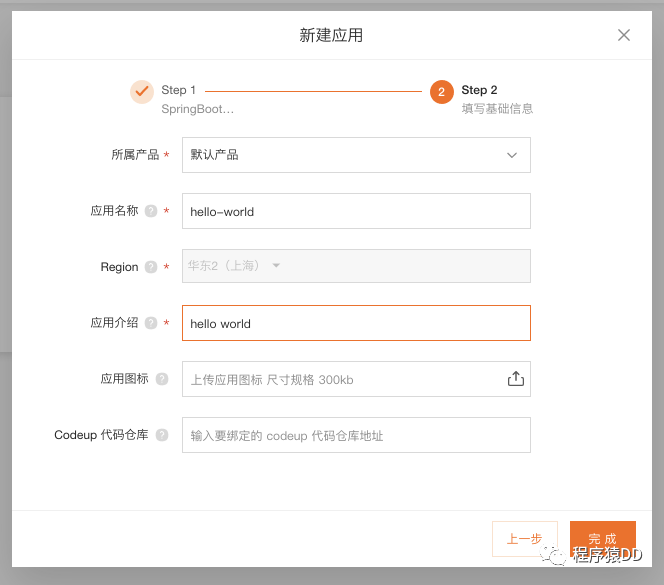Screen dimensions: 664x585
Task: Close the 新建应用 dialog
Action: (623, 35)
